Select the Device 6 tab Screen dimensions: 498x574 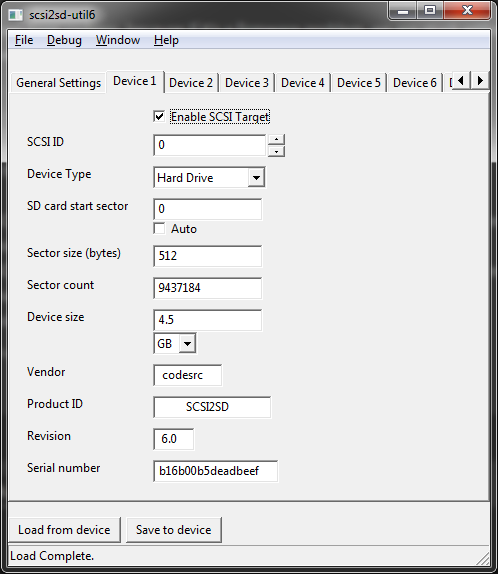[415, 83]
